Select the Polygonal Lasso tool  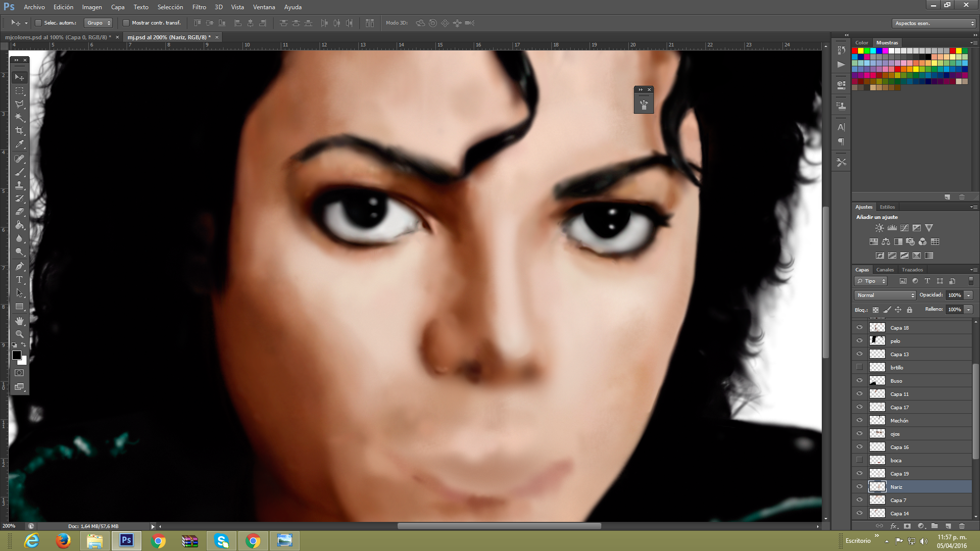click(x=19, y=104)
